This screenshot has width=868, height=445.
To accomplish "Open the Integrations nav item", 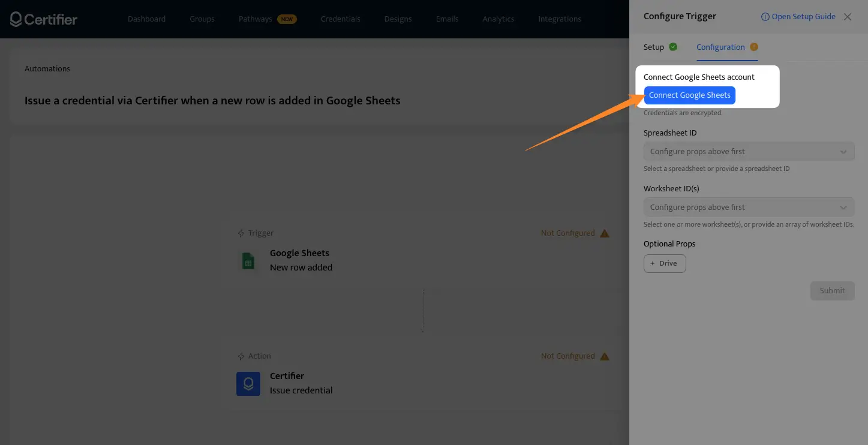I will (559, 19).
